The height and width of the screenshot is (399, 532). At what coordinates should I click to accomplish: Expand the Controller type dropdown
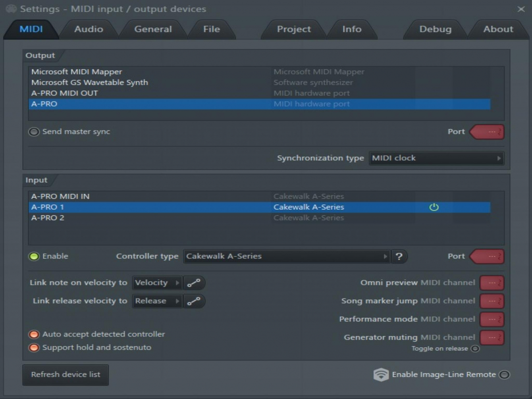(286, 256)
